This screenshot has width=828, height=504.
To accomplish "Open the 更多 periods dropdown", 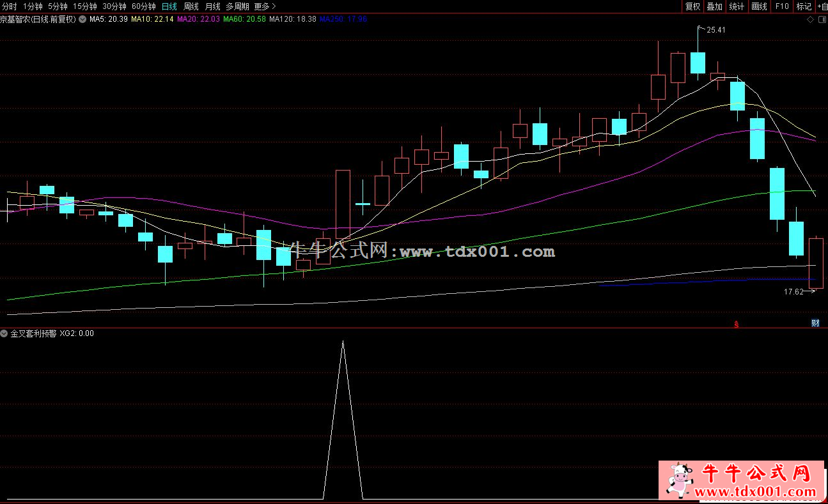I will point(265,6).
